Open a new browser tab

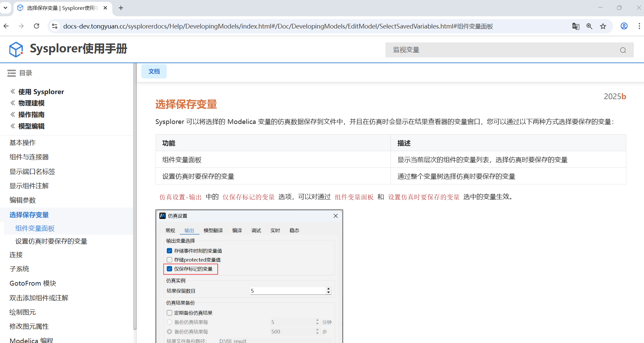coord(121,8)
